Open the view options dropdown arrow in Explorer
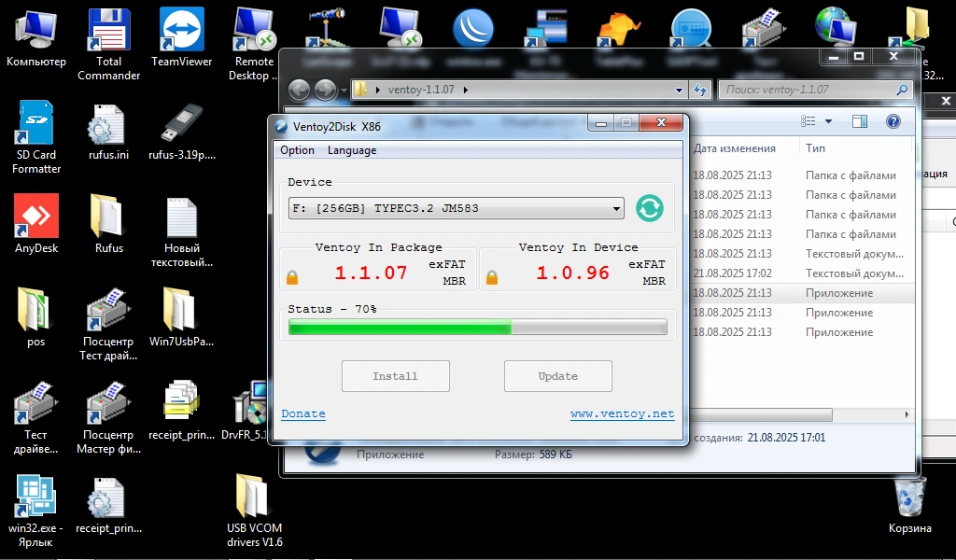956x560 pixels. click(828, 121)
